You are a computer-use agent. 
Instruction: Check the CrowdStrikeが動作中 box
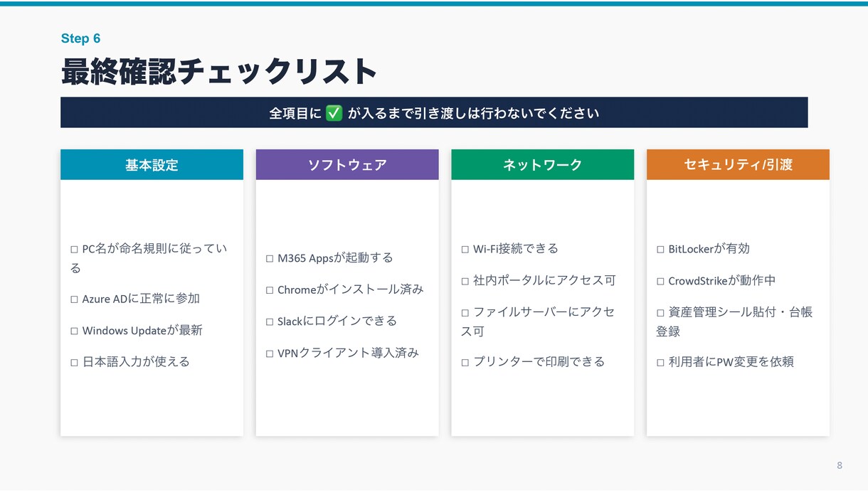[x=660, y=281]
